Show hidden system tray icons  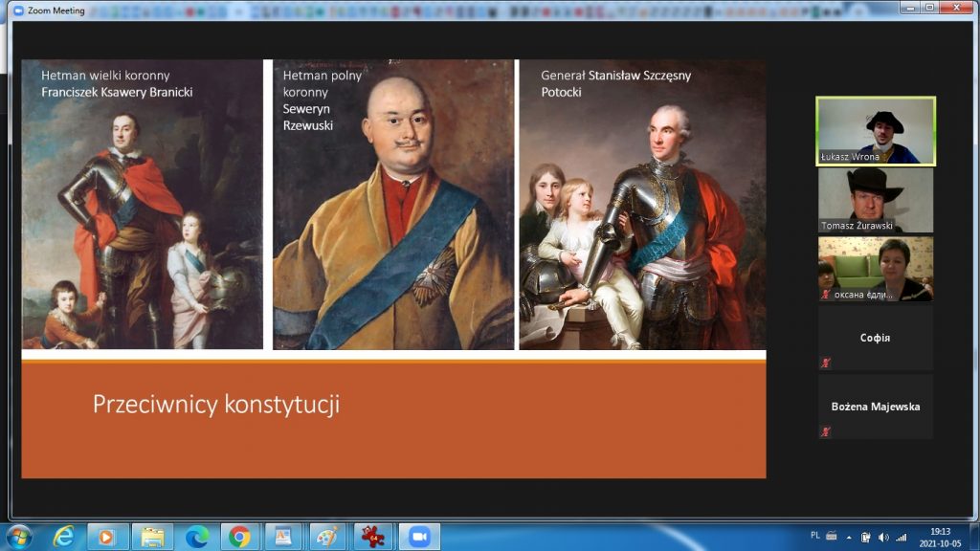[x=848, y=537]
